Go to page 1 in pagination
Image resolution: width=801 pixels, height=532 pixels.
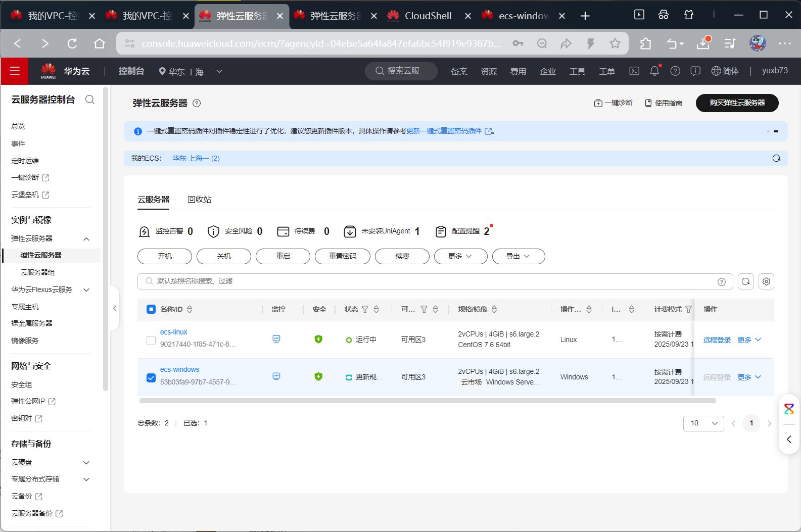(x=751, y=423)
